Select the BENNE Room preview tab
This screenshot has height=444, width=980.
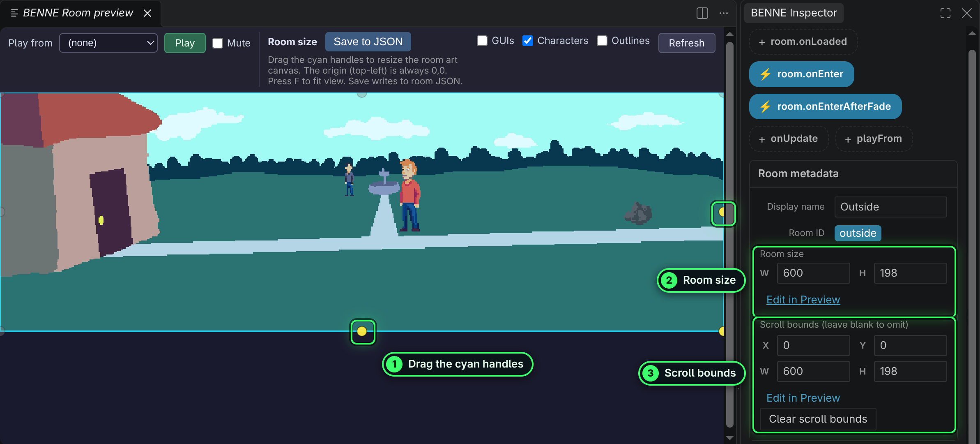78,13
